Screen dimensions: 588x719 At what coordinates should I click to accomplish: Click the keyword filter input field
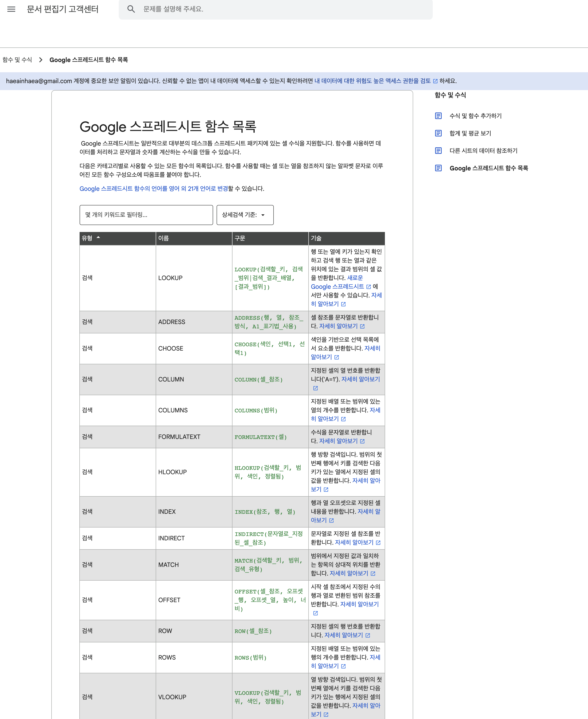tap(146, 215)
